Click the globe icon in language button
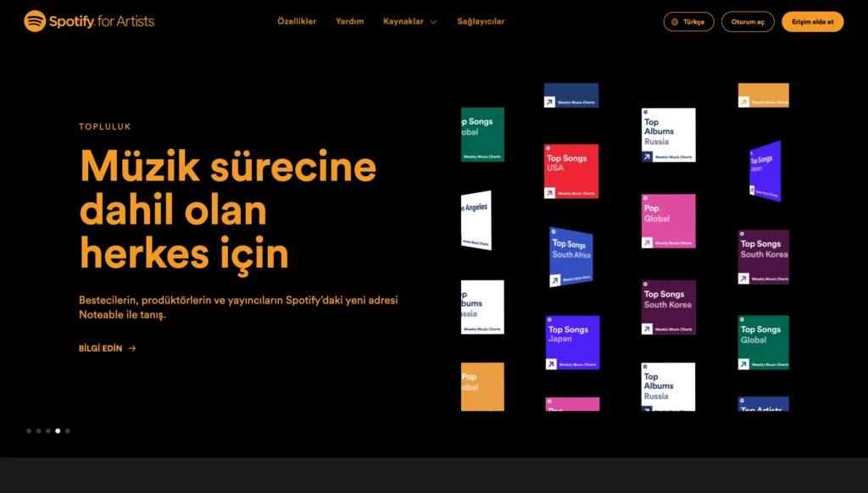 pyautogui.click(x=675, y=22)
